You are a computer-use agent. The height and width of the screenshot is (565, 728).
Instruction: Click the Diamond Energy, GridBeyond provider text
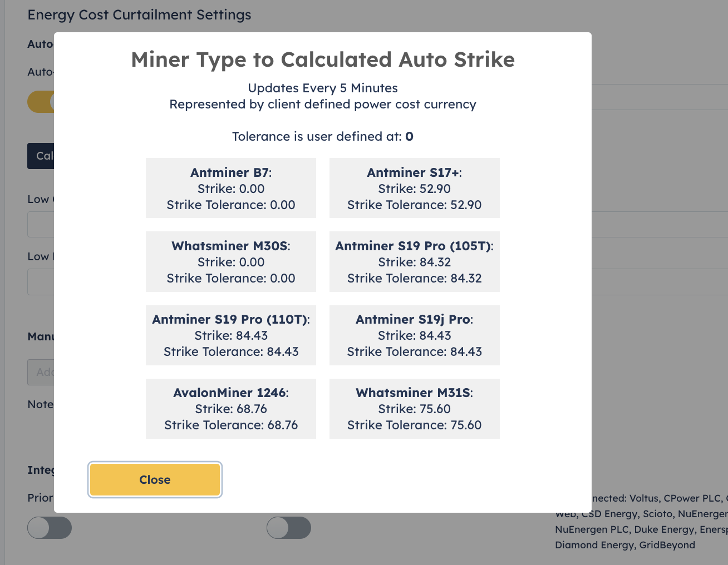click(x=625, y=545)
